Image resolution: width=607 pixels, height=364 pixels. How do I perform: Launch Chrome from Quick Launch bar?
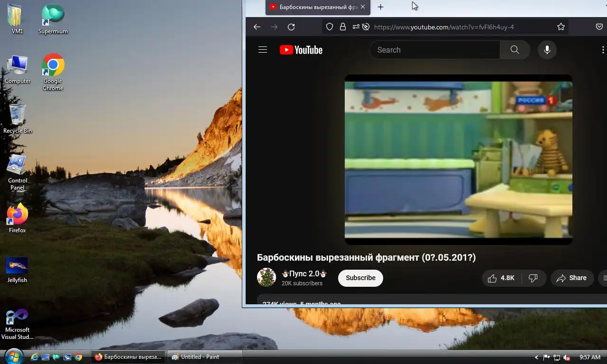pyautogui.click(x=78, y=357)
